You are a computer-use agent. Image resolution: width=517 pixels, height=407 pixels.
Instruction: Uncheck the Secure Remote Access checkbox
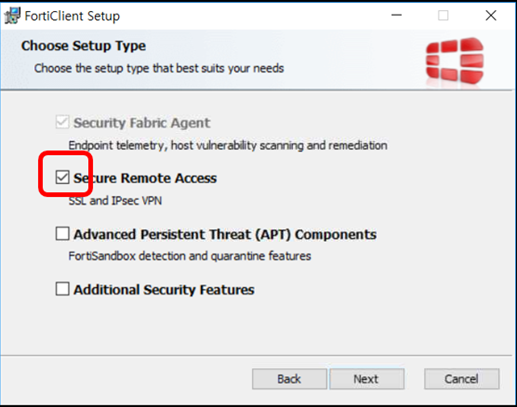[62, 177]
